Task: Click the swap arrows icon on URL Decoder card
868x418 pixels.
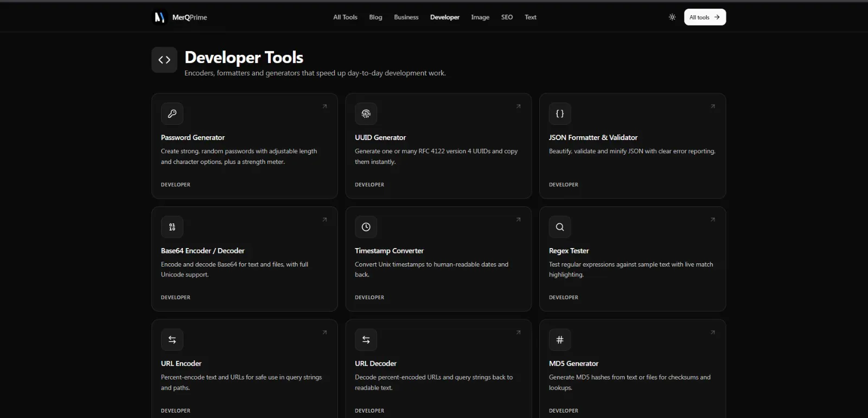Action: pyautogui.click(x=366, y=340)
